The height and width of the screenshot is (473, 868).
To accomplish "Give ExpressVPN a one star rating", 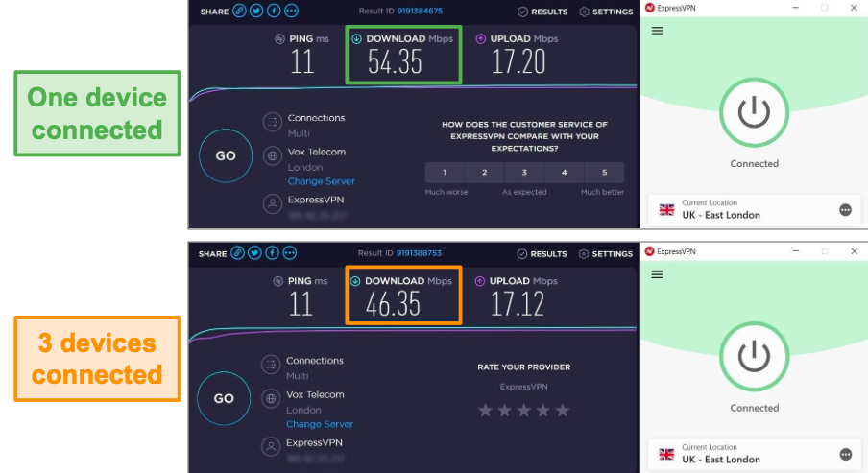I will pyautogui.click(x=486, y=411).
